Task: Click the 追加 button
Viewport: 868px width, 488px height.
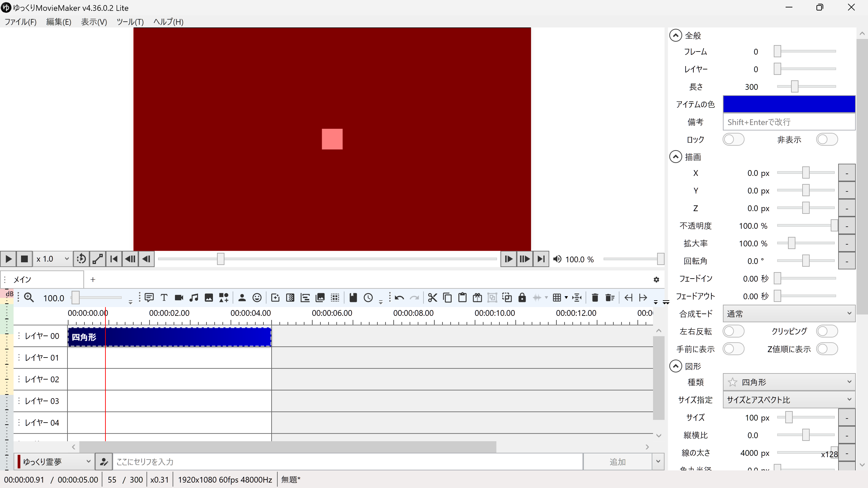Action: pos(617,462)
